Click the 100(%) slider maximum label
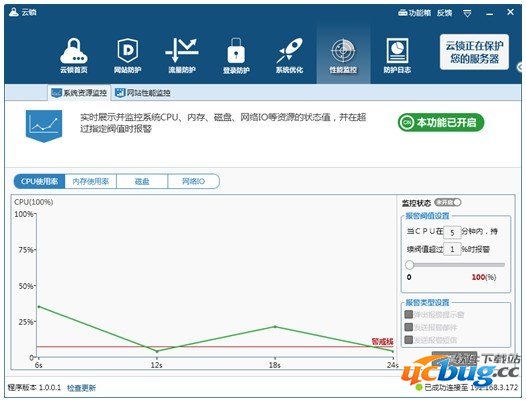 coord(484,277)
